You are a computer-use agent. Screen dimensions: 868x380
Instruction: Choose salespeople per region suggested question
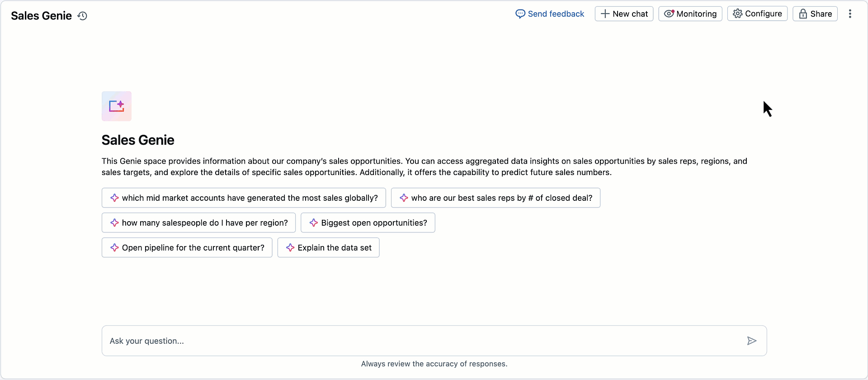pyautogui.click(x=198, y=223)
